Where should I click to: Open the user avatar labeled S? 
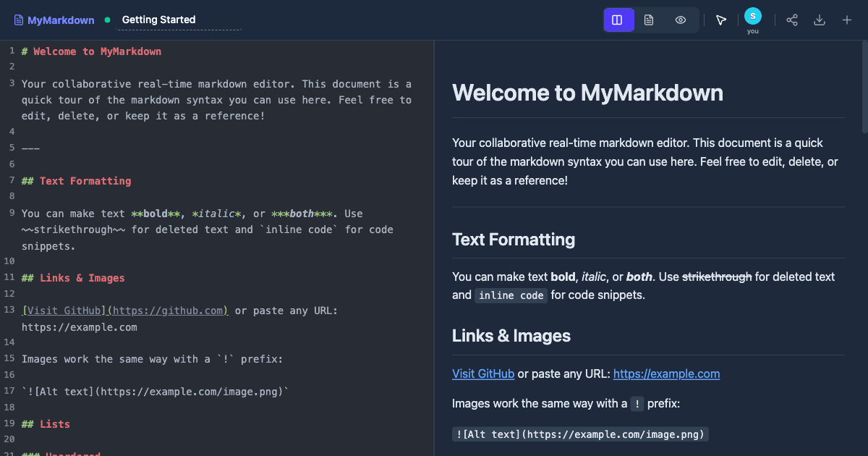click(753, 17)
